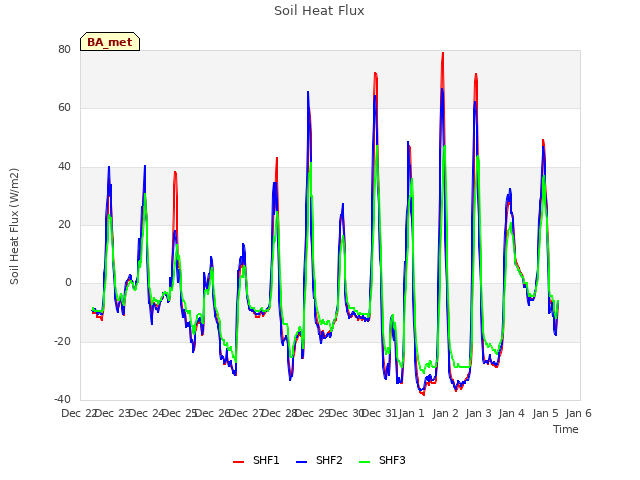Click the blue SHF2 legend swatch
The width and height of the screenshot is (640, 480).
click(301, 462)
